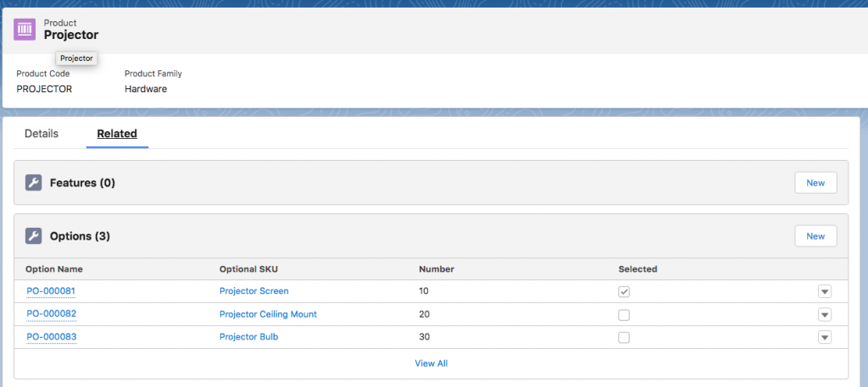
Task: Switch to the Details tab
Action: pyautogui.click(x=42, y=134)
